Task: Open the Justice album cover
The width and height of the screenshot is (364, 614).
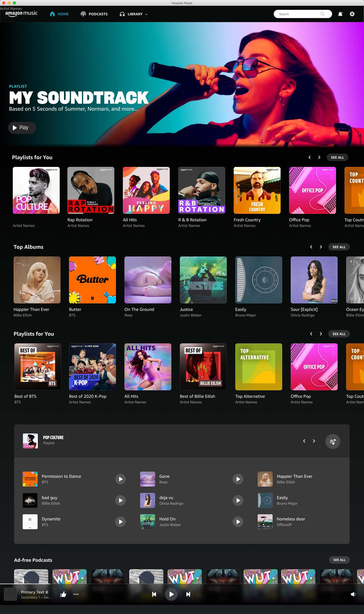Action: tap(203, 280)
